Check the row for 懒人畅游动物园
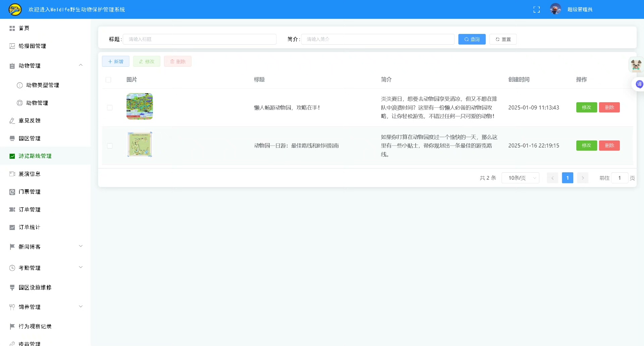The width and height of the screenshot is (644, 346). 110,108
